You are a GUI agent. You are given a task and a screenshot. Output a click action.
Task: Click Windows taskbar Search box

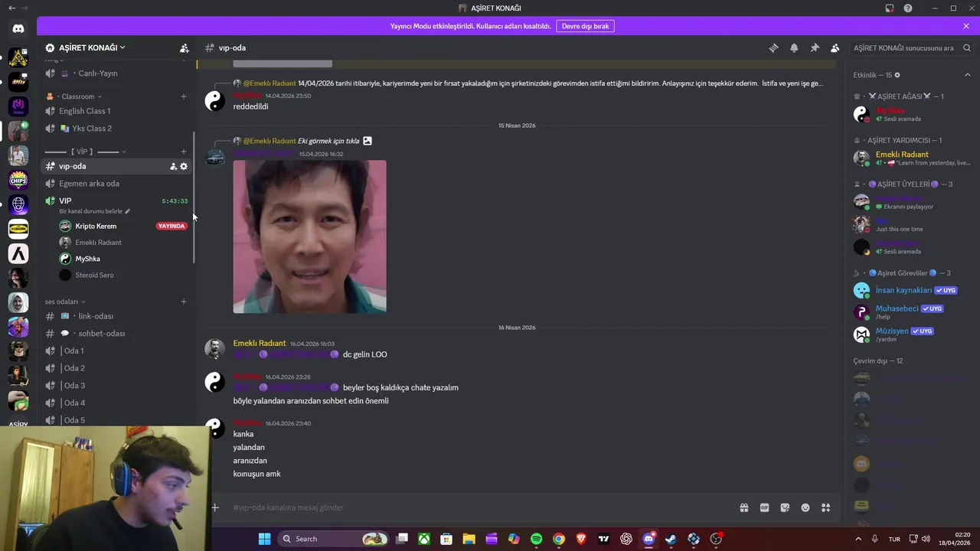tap(334, 539)
